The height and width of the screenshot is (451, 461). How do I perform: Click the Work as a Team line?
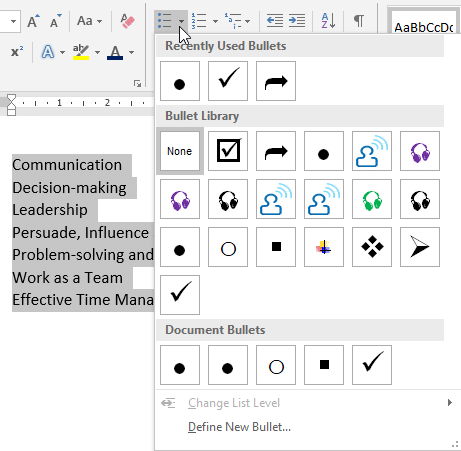(x=68, y=277)
